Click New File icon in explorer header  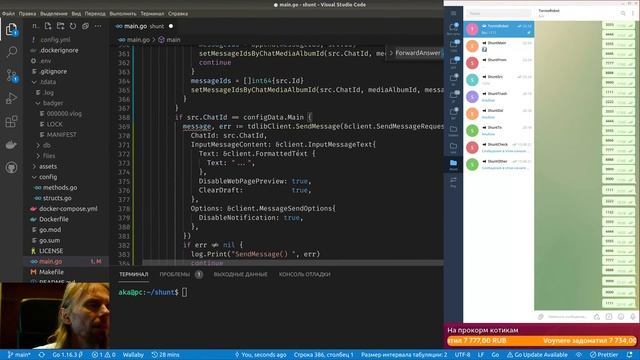(48, 26)
